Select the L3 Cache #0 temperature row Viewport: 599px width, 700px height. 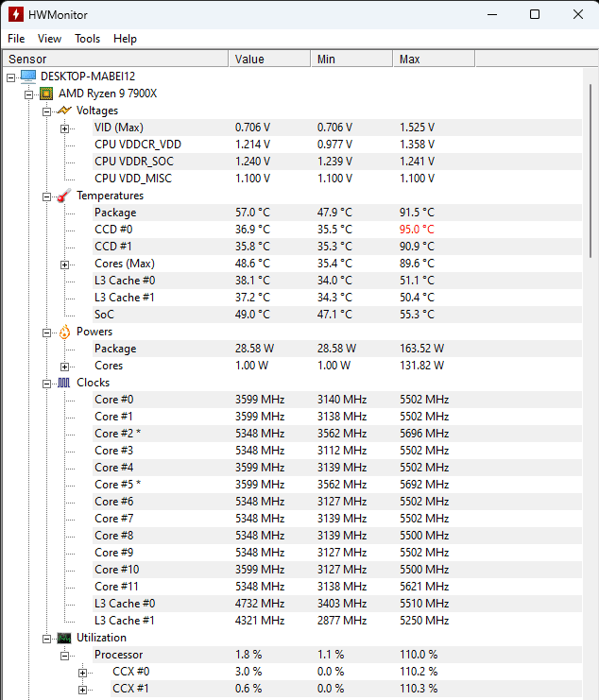coord(337,281)
